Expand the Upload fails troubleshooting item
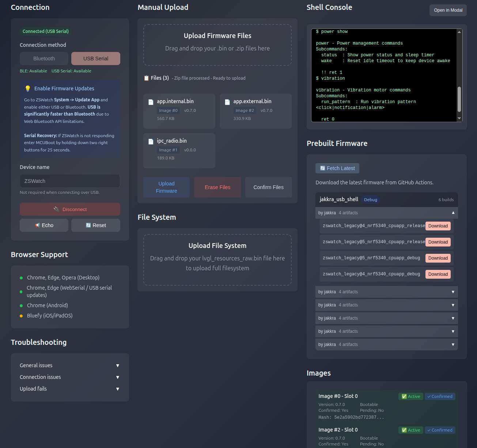 pyautogui.click(x=69, y=389)
